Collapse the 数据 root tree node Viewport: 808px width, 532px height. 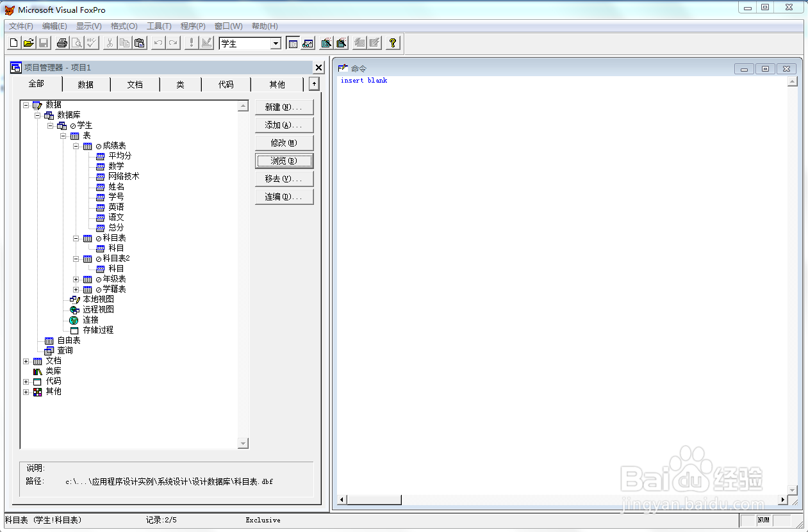click(x=26, y=104)
